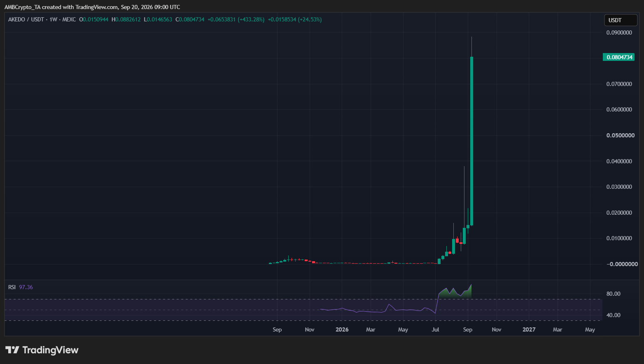Click the TradingView logo icon
Image resolution: width=644 pixels, height=364 pixels.
(12, 350)
